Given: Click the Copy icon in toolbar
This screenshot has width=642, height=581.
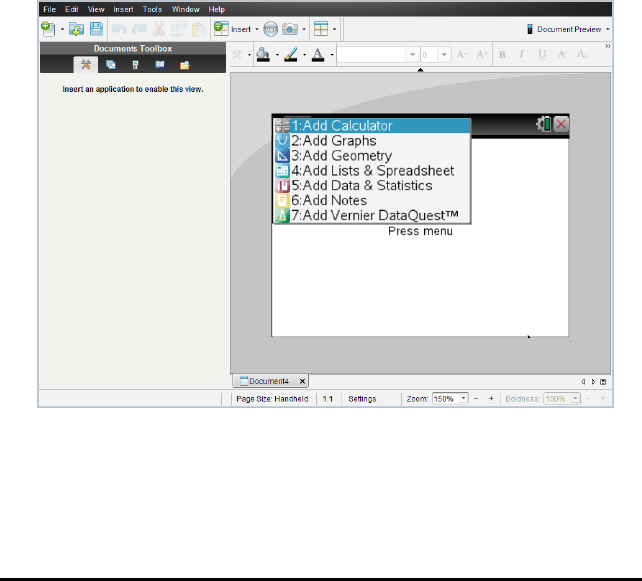Looking at the screenshot, I should [179, 29].
